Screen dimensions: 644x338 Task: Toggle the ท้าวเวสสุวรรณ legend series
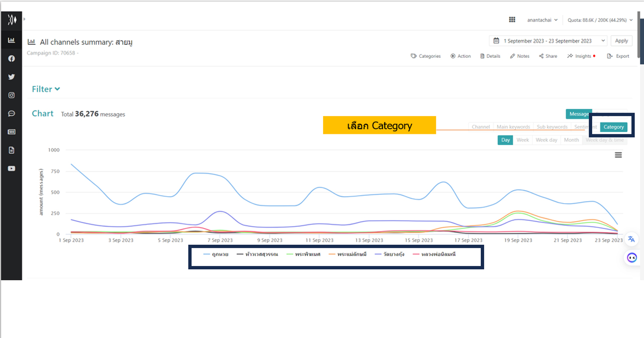[x=257, y=255]
